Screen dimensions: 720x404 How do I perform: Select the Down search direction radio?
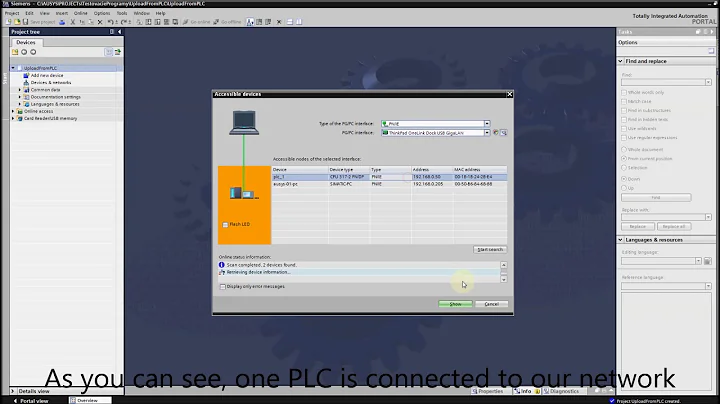pos(624,179)
